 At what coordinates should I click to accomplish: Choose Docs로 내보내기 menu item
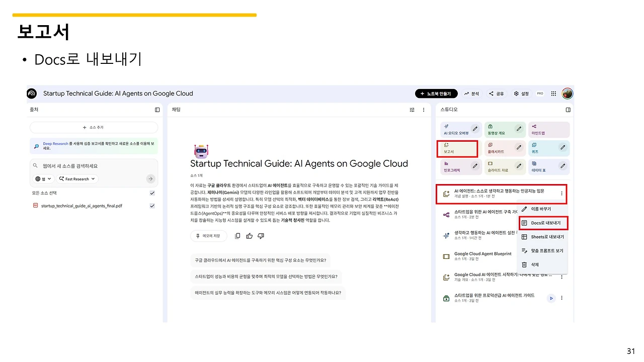[x=543, y=223]
